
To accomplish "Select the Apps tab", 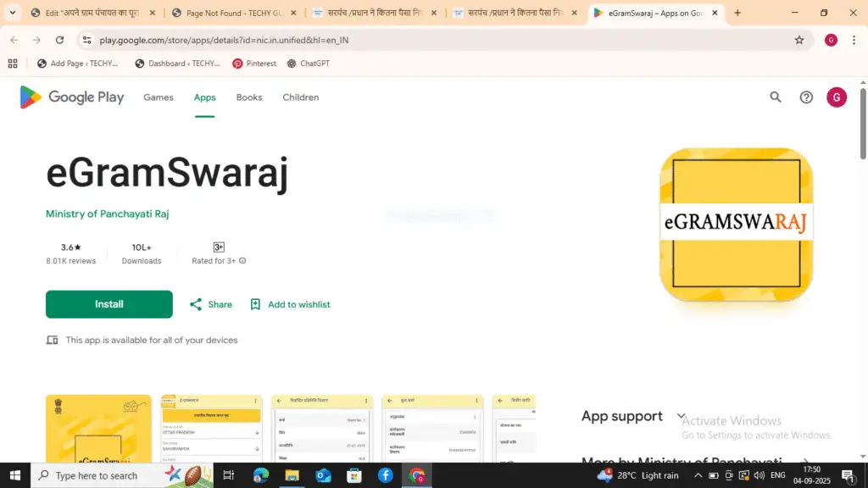I will 205,97.
